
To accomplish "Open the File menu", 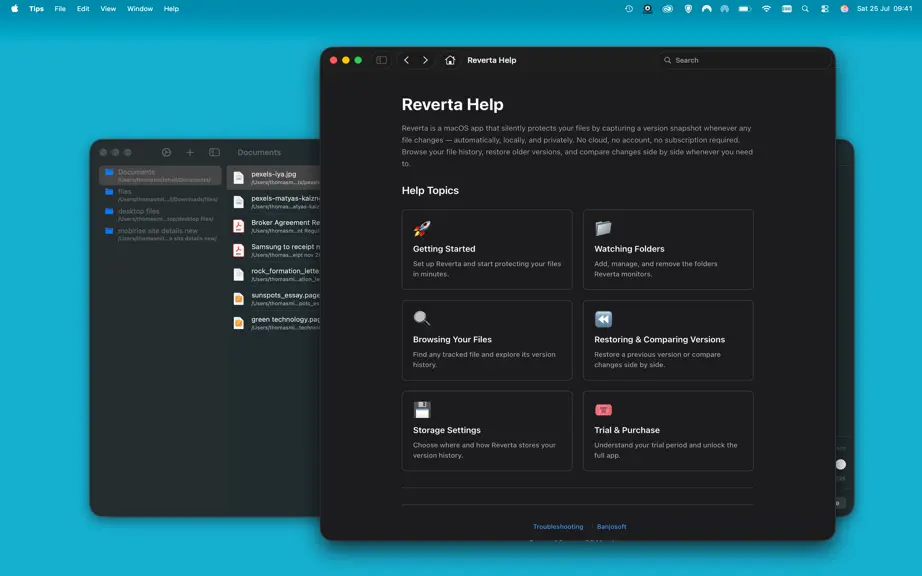I will (60, 9).
